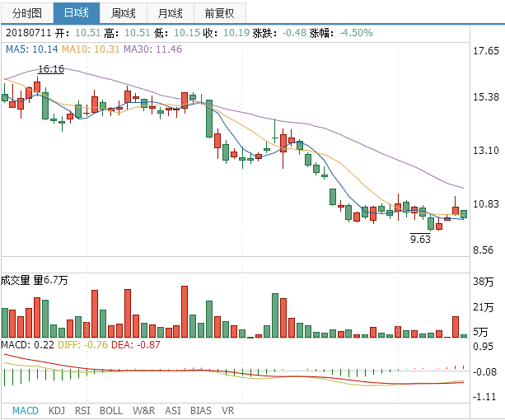
Task: Click the 21万 volume axis label
Action: coord(483,307)
